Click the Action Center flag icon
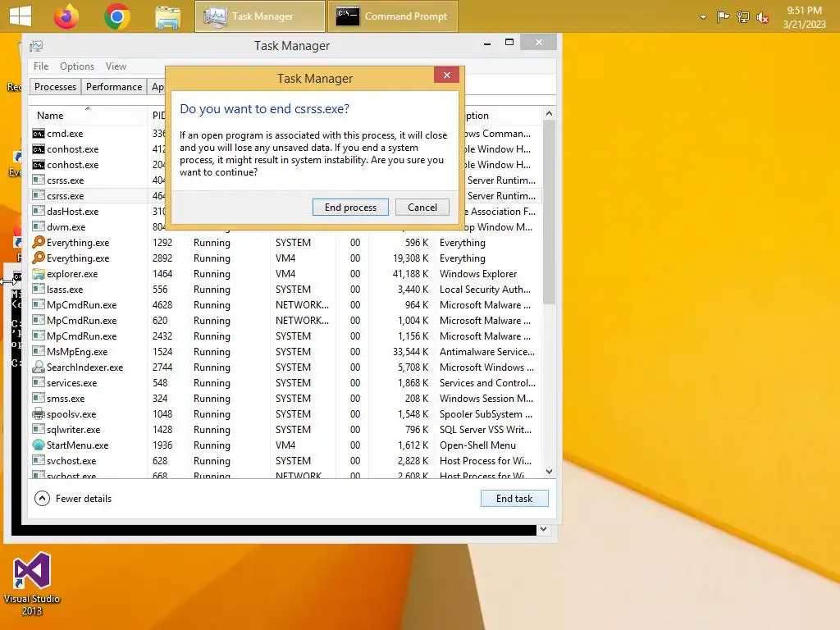Image resolution: width=840 pixels, height=630 pixels. point(723,17)
